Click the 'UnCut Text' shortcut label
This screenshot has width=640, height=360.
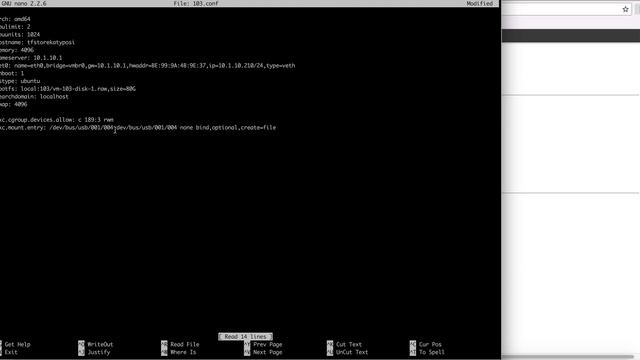tap(352, 352)
